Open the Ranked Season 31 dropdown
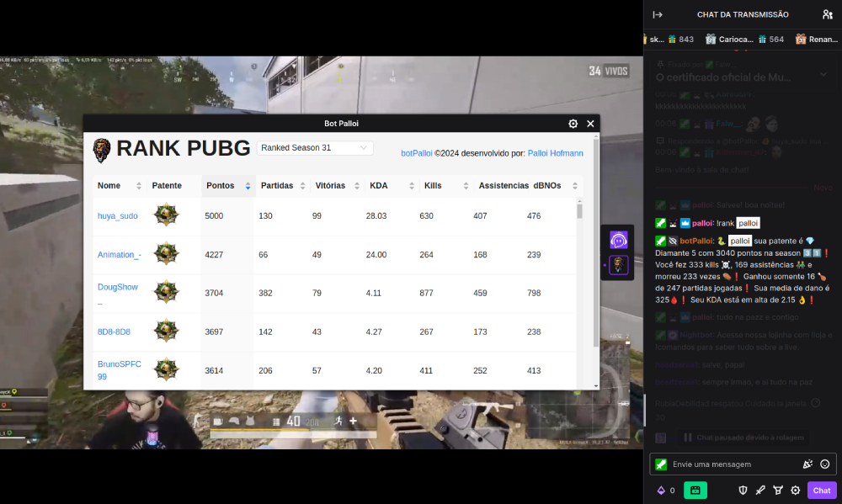Viewport: 842px width, 504px height. click(x=315, y=147)
